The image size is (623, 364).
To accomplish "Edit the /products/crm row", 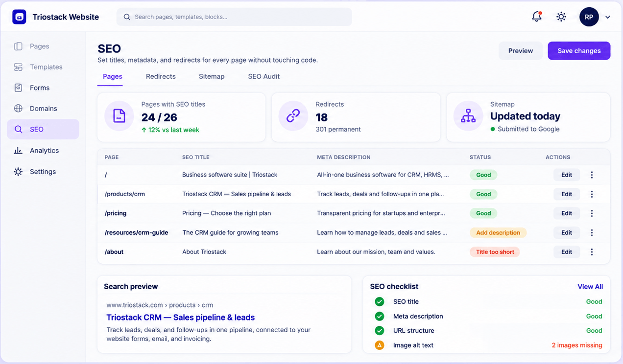I will coord(567,194).
